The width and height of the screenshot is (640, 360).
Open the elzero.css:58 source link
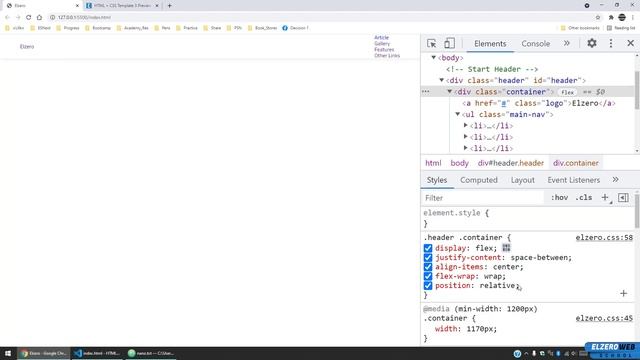[604, 238]
